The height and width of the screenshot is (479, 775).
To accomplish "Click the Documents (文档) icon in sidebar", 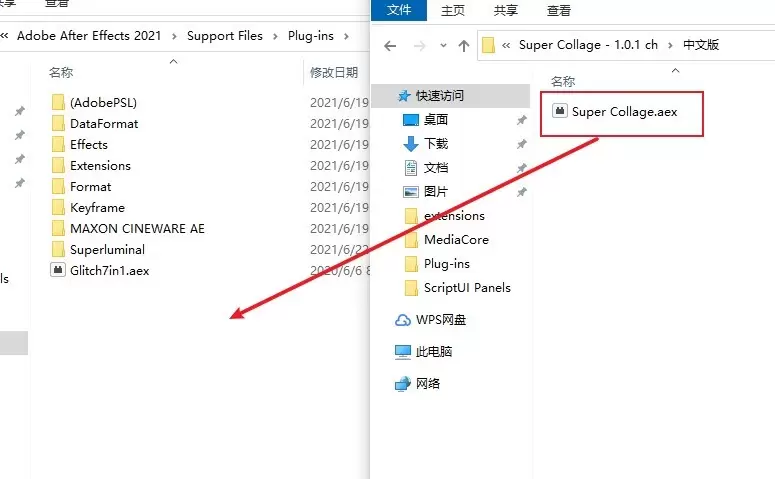I will click(x=411, y=168).
